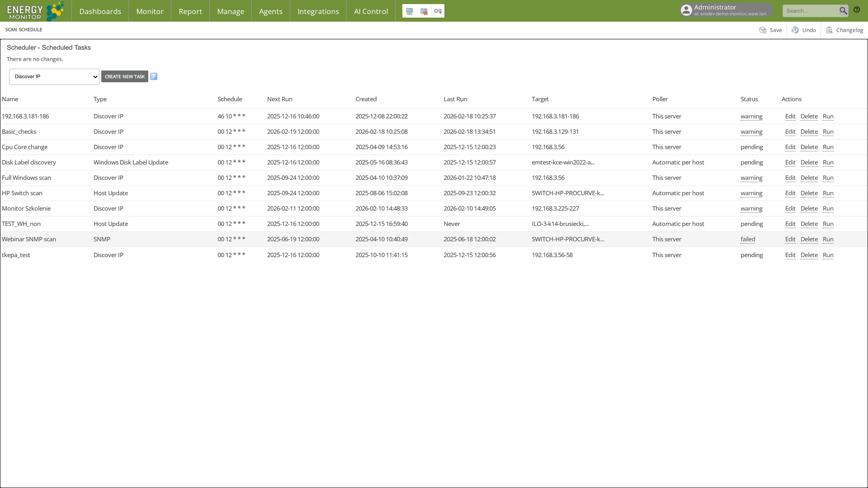The image size is (868, 488).
Task: Save changes with the Save button
Action: 770,30
